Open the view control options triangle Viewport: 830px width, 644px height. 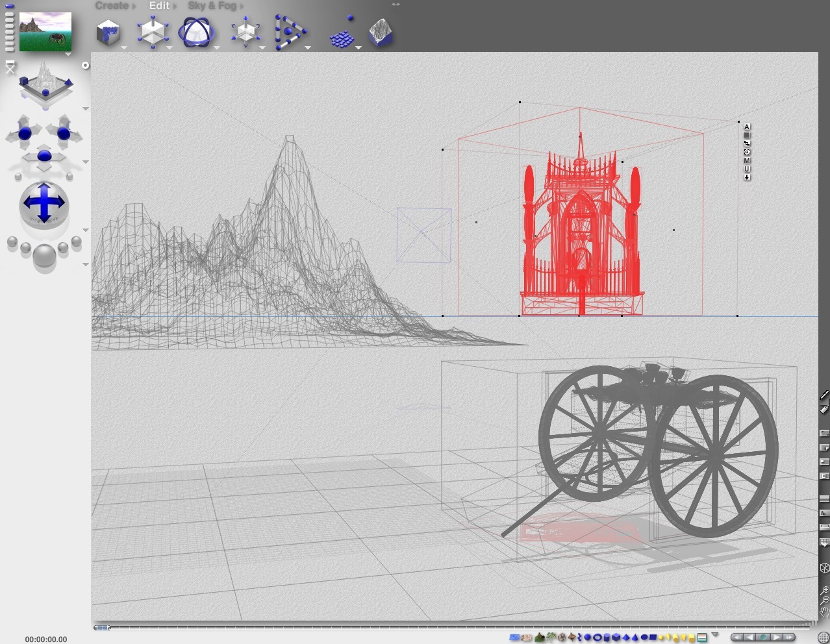tap(85, 108)
